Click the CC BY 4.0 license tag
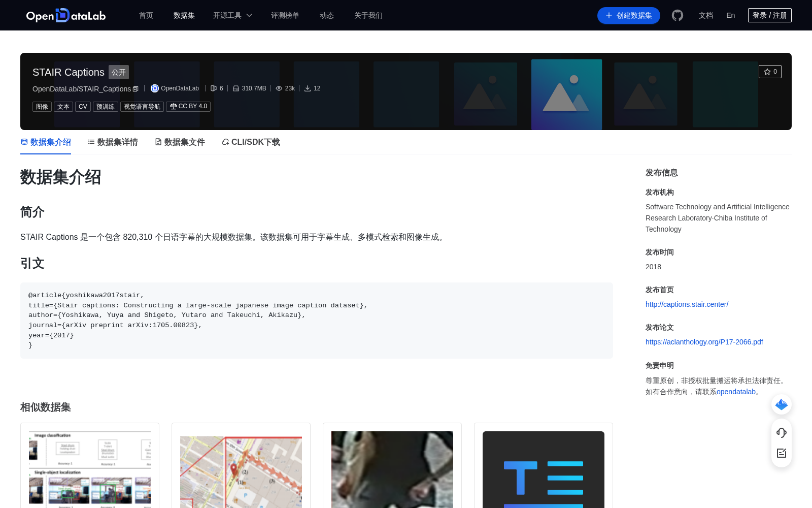The image size is (812, 508). [x=188, y=107]
